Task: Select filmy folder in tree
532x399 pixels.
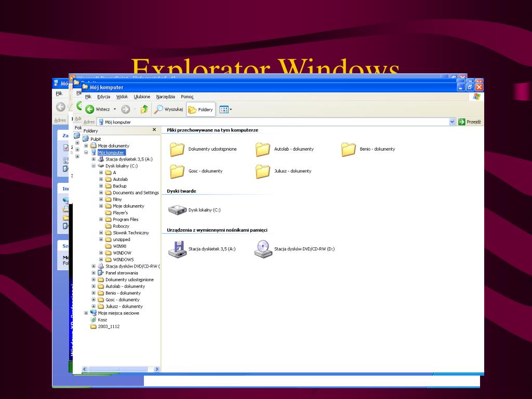Action: [x=117, y=199]
